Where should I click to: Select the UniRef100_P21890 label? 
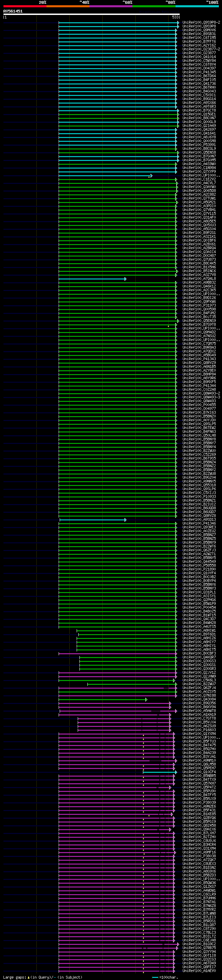point(199,569)
